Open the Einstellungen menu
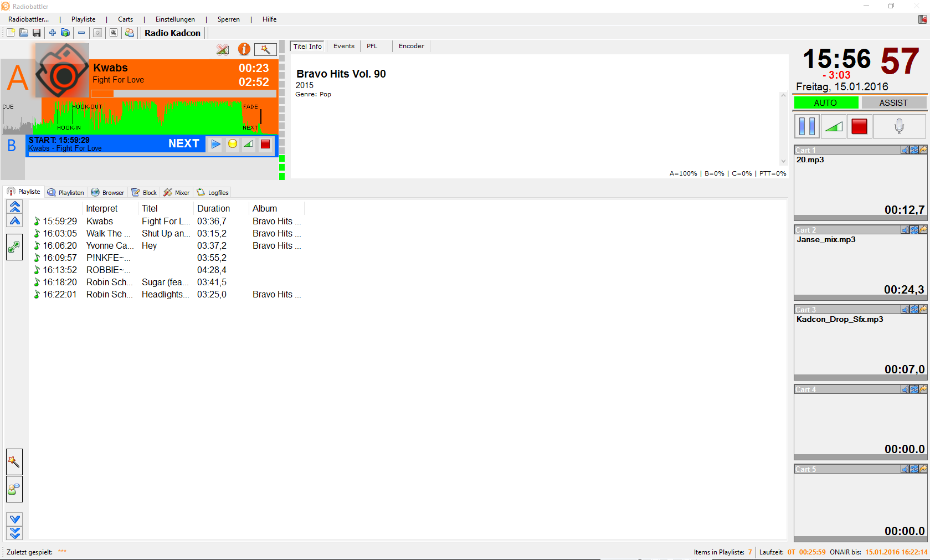 tap(175, 19)
